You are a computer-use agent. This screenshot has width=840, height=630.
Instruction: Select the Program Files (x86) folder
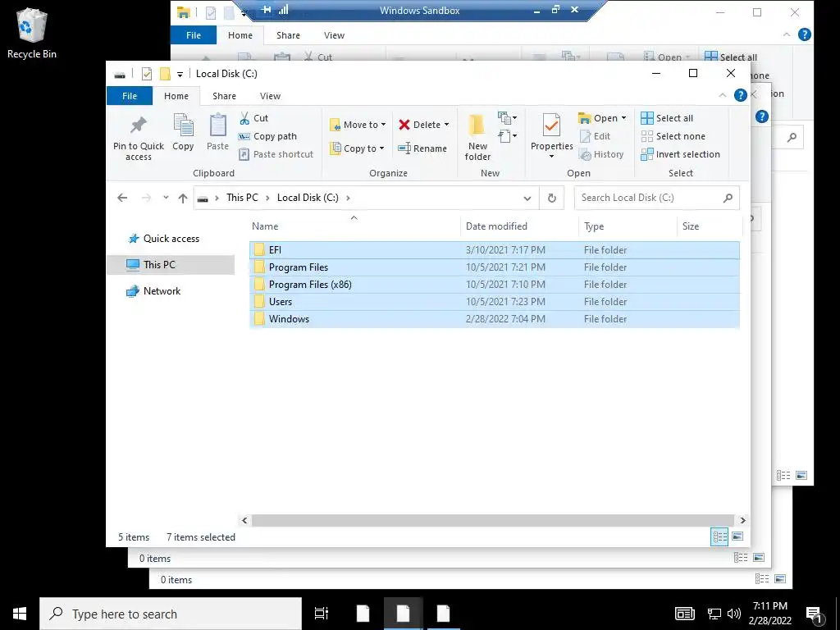(494, 285)
